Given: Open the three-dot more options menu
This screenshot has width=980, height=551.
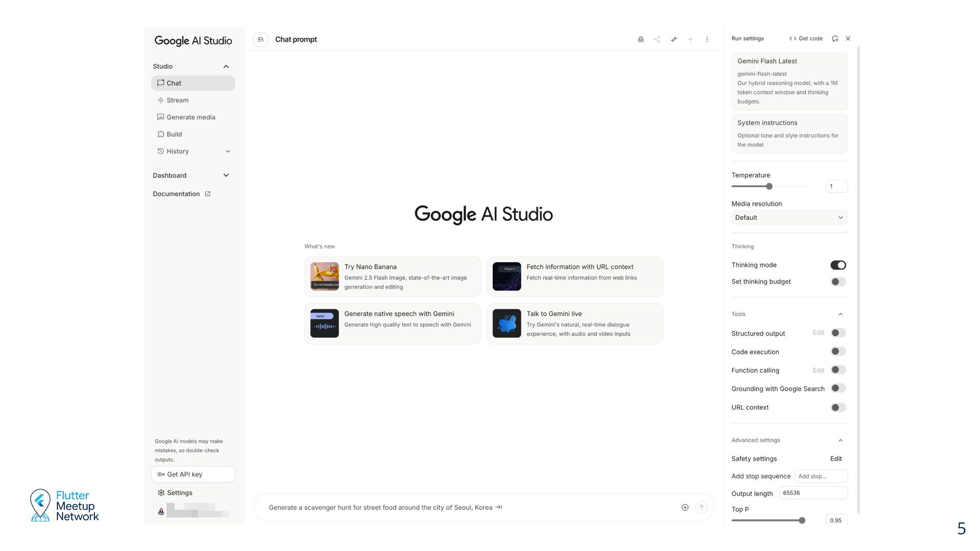Looking at the screenshot, I should coord(707,39).
